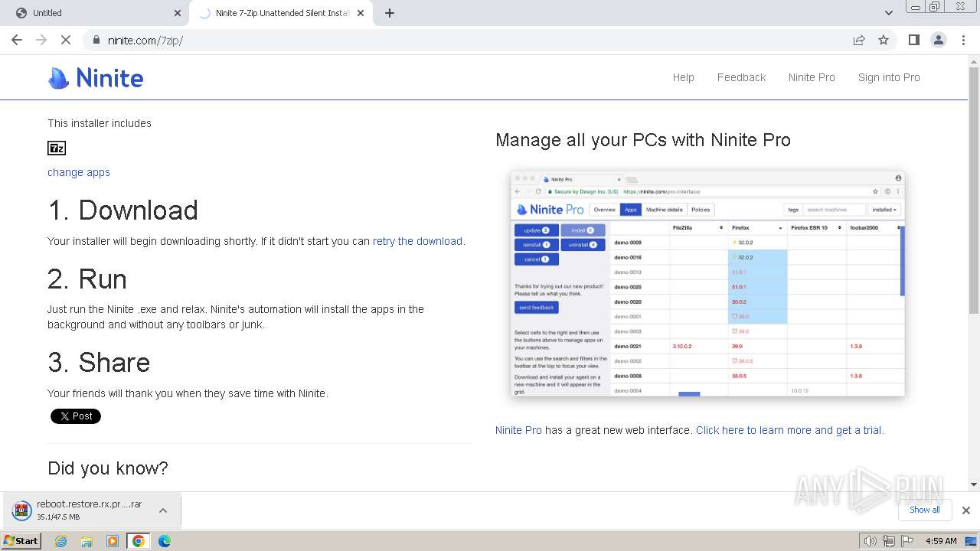Open the Ninite Pro interface screenshot
The width and height of the screenshot is (980, 551).
coord(708,283)
